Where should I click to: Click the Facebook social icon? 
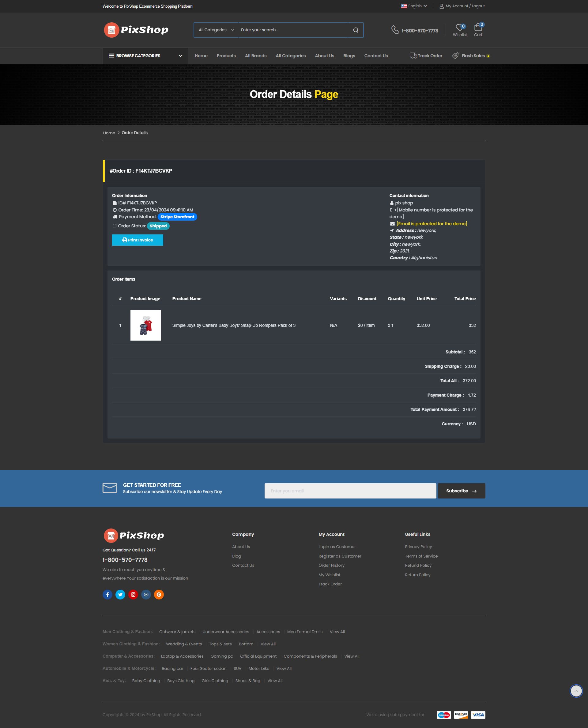tap(107, 595)
